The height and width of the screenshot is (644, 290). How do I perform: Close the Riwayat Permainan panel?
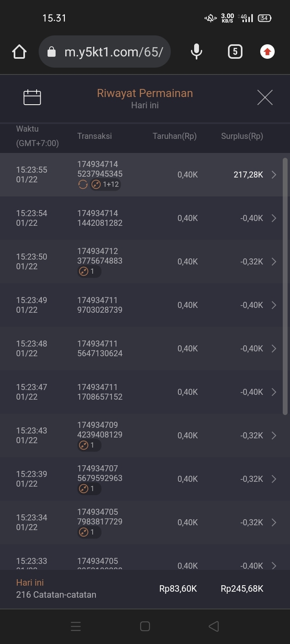click(265, 97)
